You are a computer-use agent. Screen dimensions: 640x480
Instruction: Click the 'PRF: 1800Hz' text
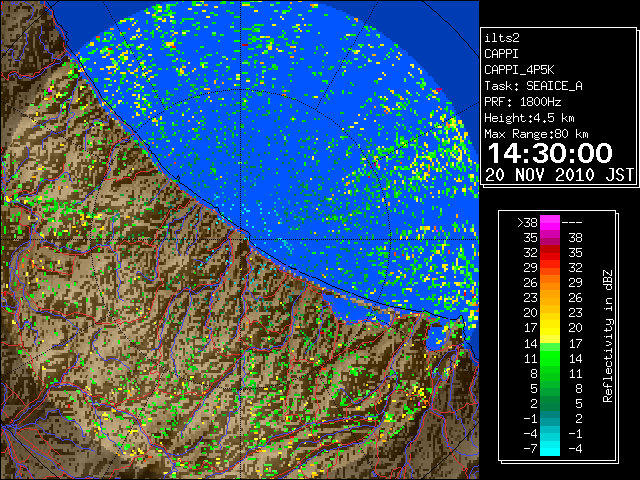523,102
